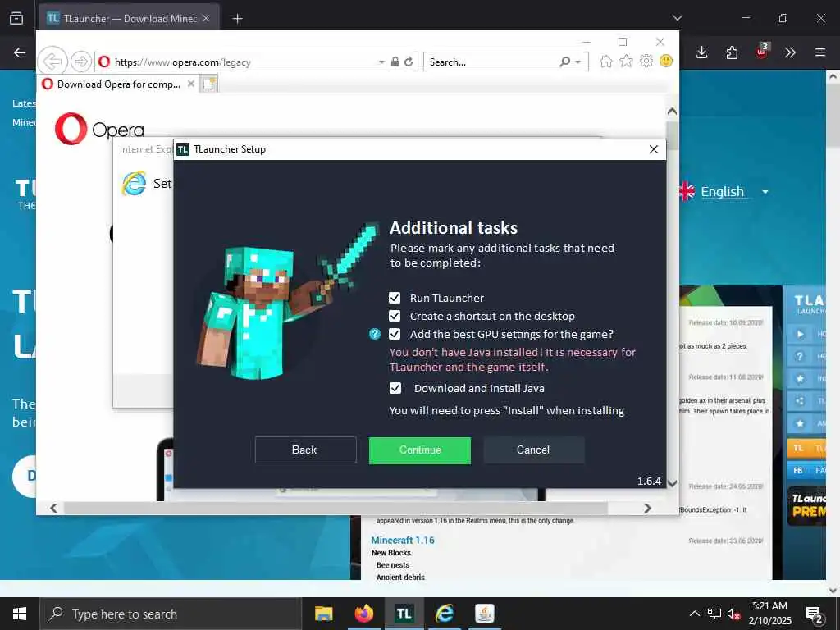
Task: Click Internet Explorer horizontal scrollbar left arrow
Action: pyautogui.click(x=53, y=508)
